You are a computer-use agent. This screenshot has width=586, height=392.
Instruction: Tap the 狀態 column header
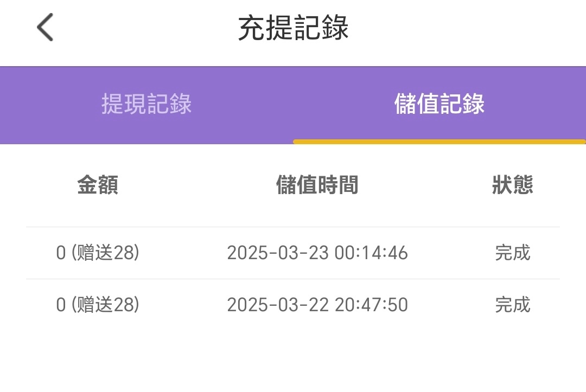[x=512, y=185]
